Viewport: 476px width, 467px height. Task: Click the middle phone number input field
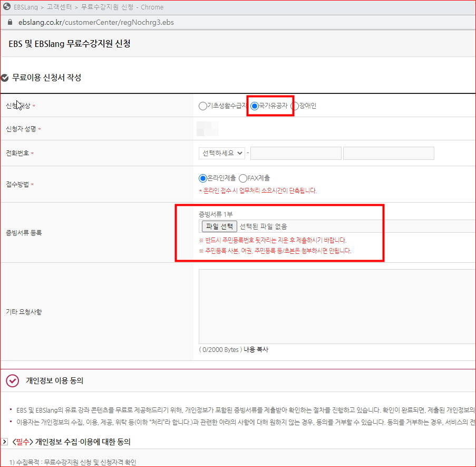click(x=296, y=153)
